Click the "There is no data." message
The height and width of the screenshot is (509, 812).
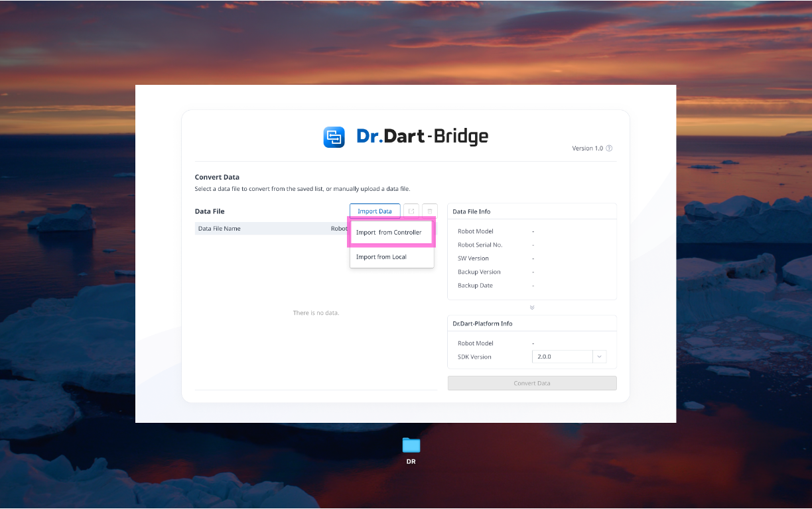pyautogui.click(x=316, y=313)
